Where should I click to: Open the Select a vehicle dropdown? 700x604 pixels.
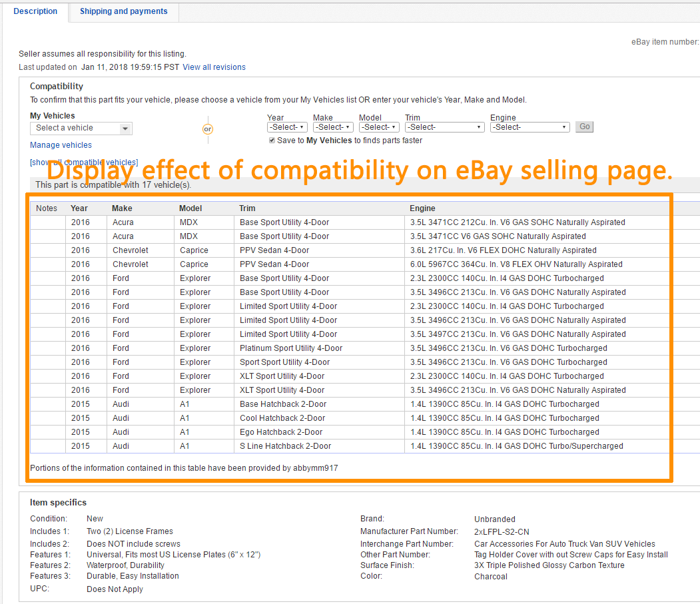pyautogui.click(x=81, y=128)
